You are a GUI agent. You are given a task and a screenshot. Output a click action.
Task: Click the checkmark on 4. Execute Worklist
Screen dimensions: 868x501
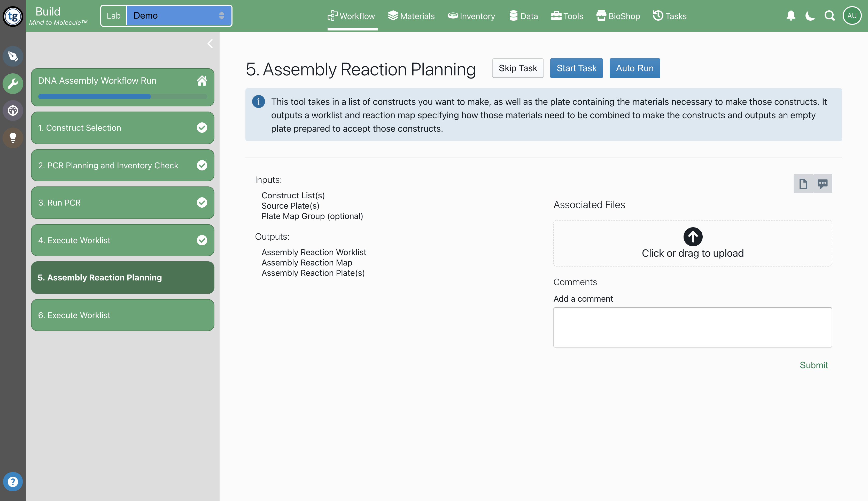coord(202,240)
